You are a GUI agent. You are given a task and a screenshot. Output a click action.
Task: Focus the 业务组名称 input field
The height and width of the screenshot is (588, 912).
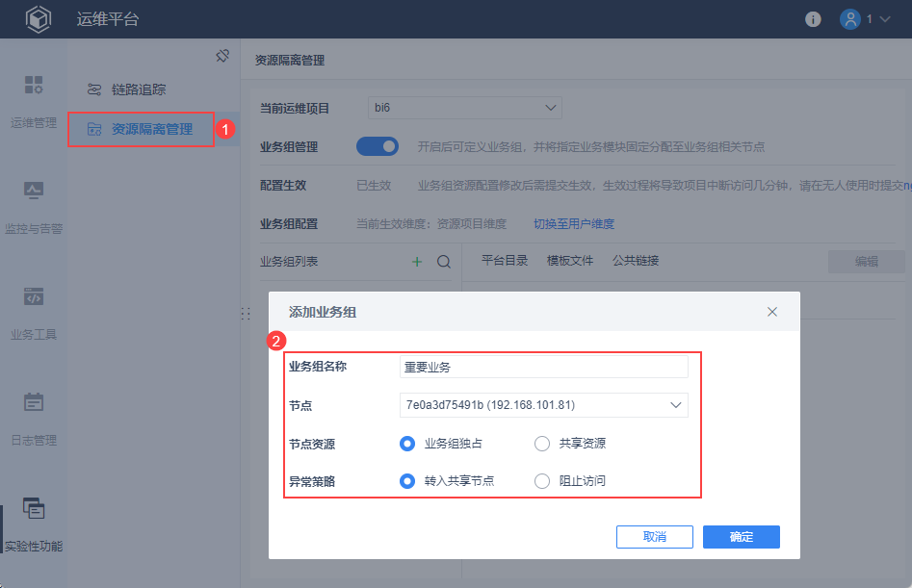point(544,367)
